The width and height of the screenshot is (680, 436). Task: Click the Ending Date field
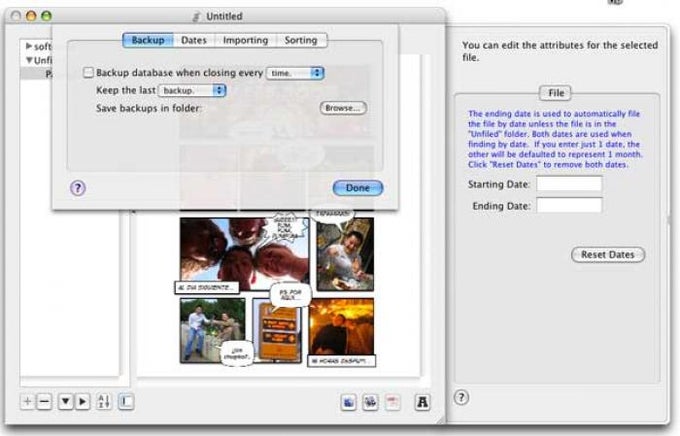point(569,205)
